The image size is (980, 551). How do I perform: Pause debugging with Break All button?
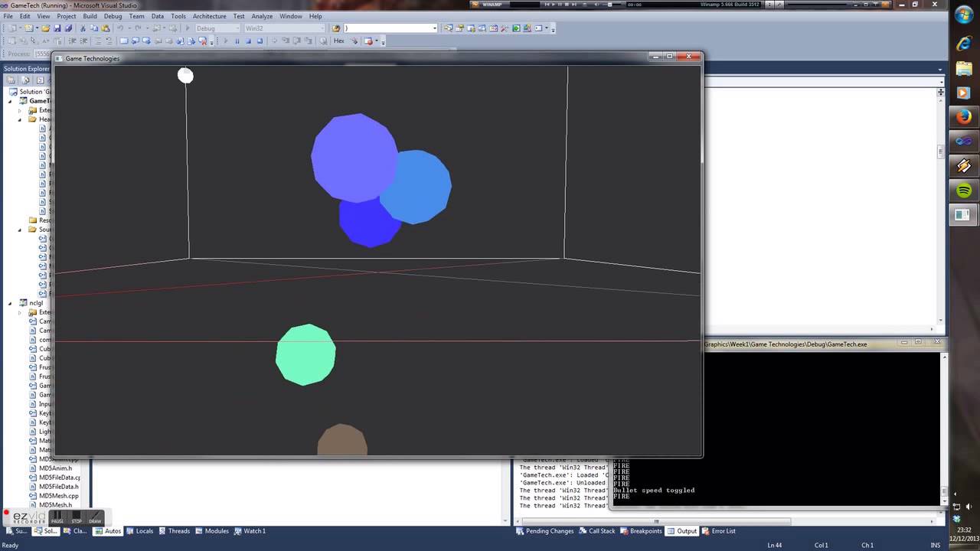(237, 41)
